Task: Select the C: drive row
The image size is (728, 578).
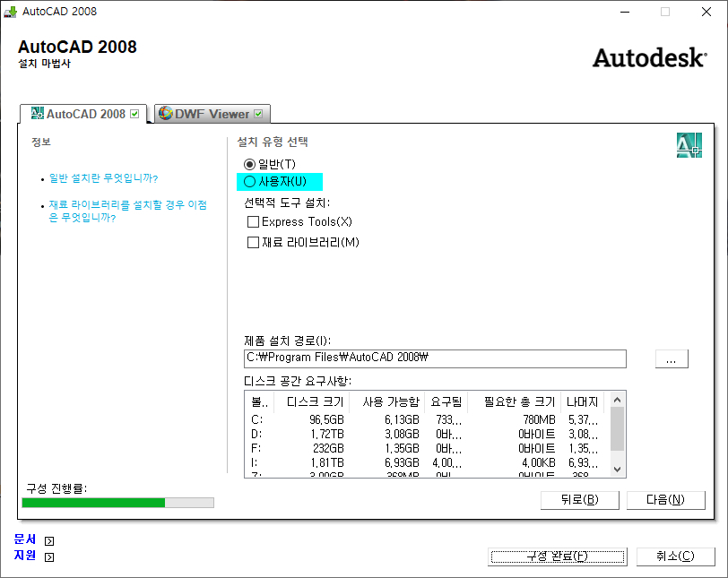Action: click(x=427, y=419)
